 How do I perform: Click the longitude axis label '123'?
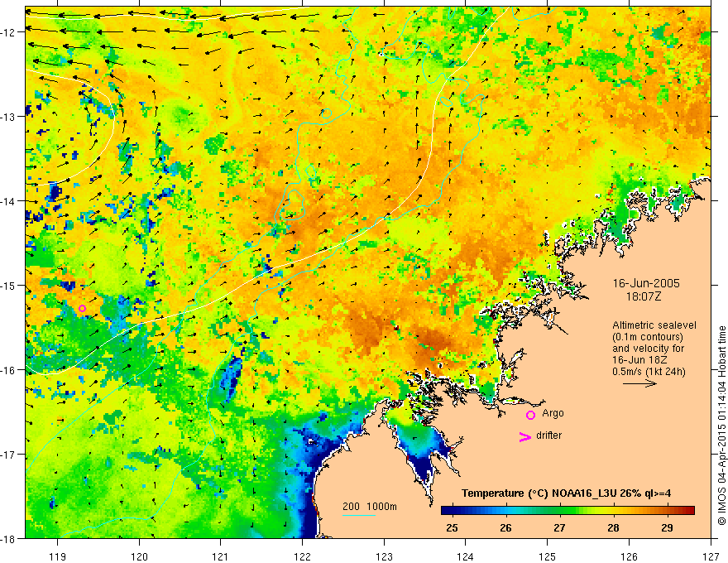[x=385, y=556]
